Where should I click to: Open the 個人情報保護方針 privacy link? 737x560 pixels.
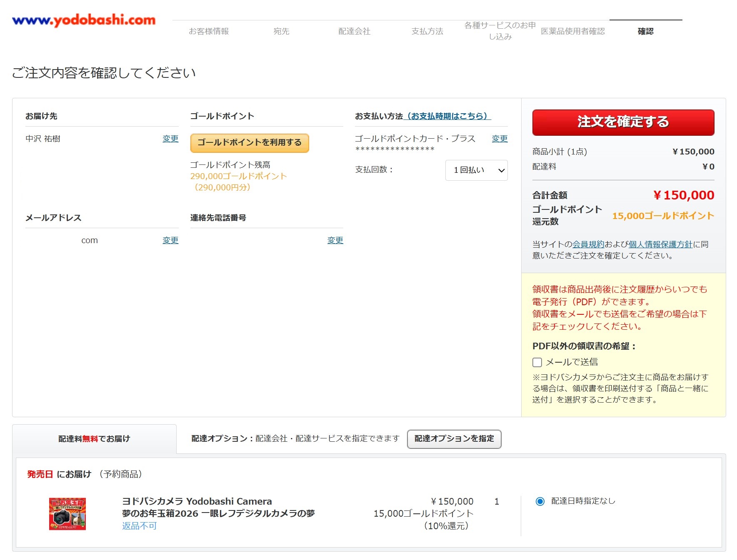pos(660,244)
